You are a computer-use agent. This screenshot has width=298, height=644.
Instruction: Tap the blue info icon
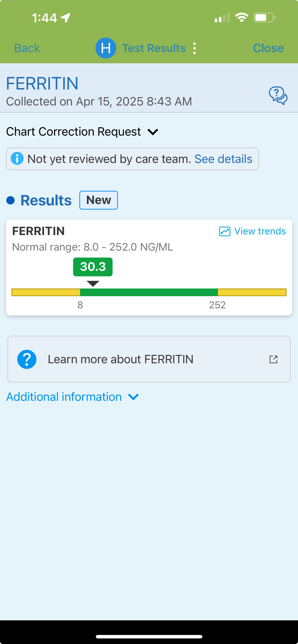tap(17, 159)
